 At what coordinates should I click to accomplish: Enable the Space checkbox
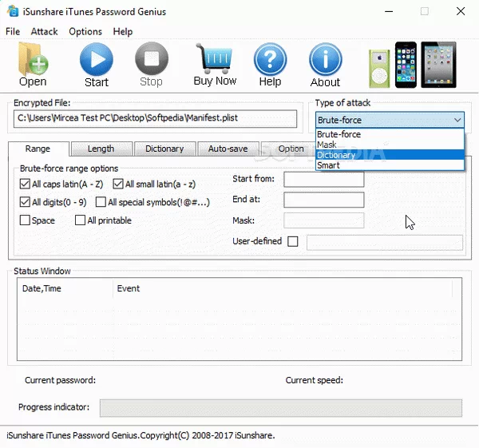[x=25, y=220]
